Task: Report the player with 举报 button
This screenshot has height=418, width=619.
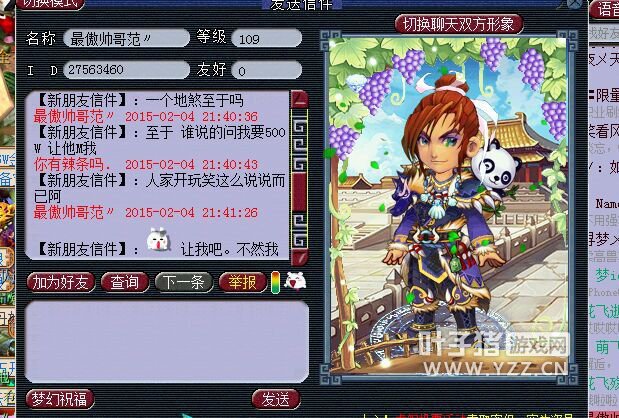Action: 243,282
